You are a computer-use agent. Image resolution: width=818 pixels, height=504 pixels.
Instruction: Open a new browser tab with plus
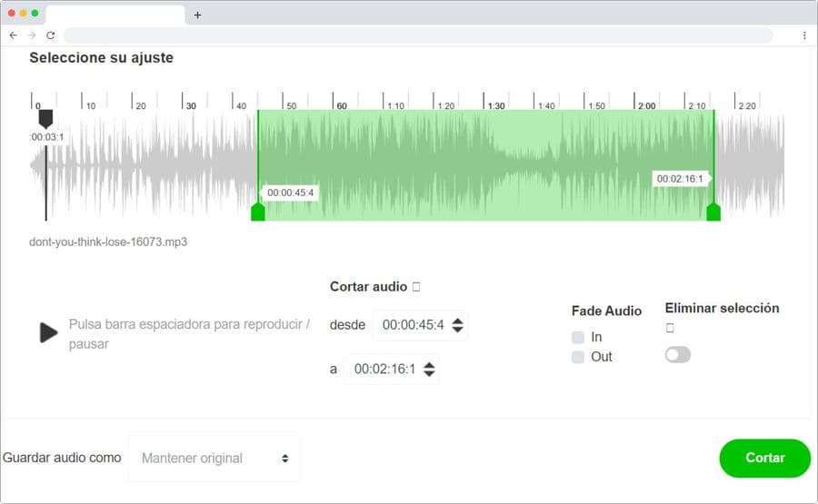[197, 15]
